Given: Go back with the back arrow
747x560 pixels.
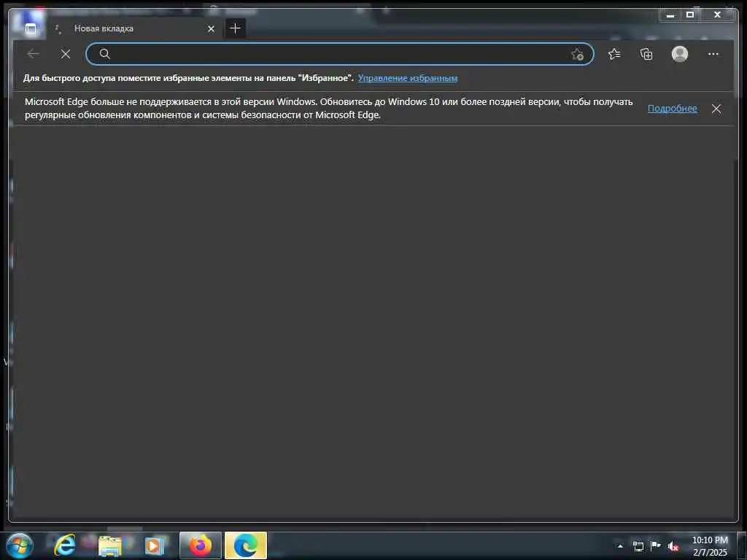Looking at the screenshot, I should pos(34,54).
